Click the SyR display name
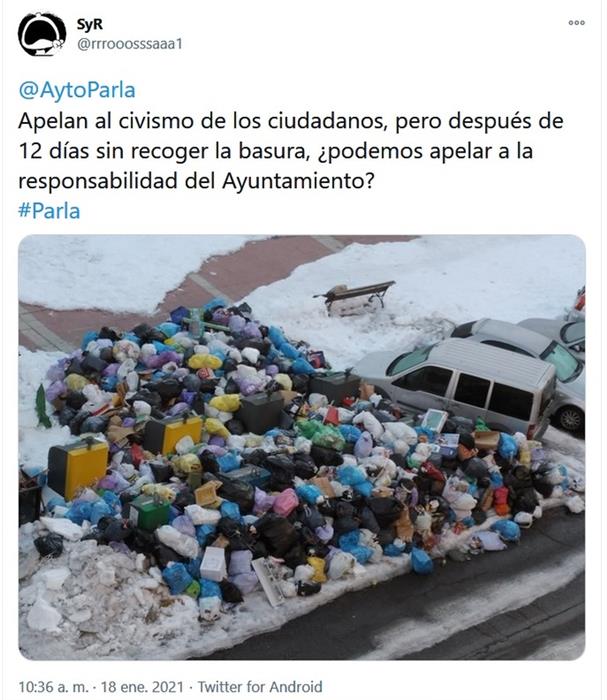This screenshot has width=607, height=700. (x=90, y=24)
